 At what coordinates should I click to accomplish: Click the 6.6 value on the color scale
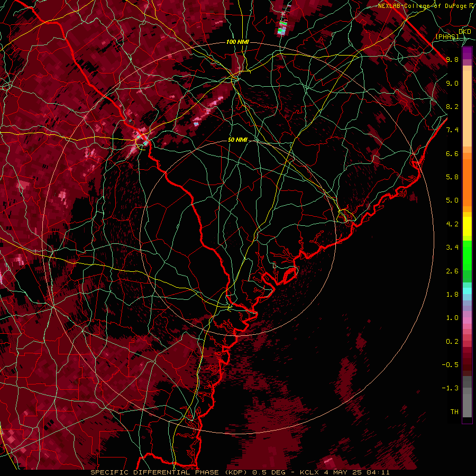click(452, 153)
